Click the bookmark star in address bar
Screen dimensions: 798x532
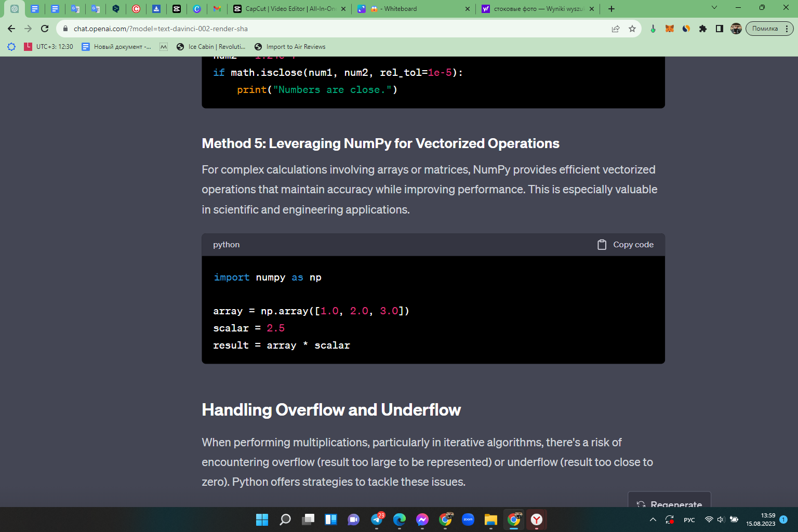tap(633, 29)
